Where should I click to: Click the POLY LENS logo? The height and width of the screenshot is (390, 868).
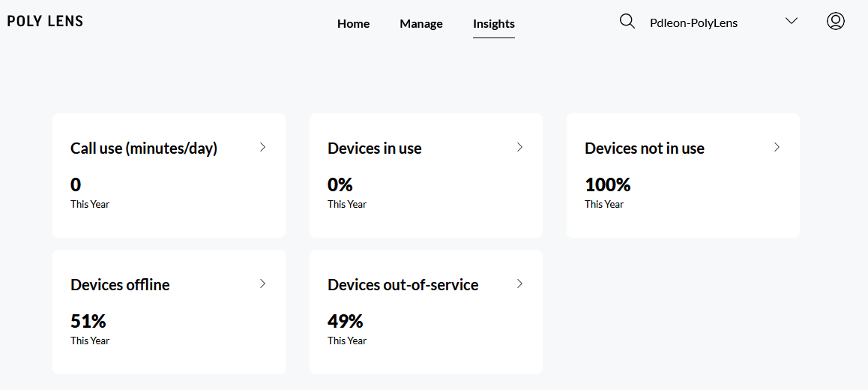tap(45, 21)
